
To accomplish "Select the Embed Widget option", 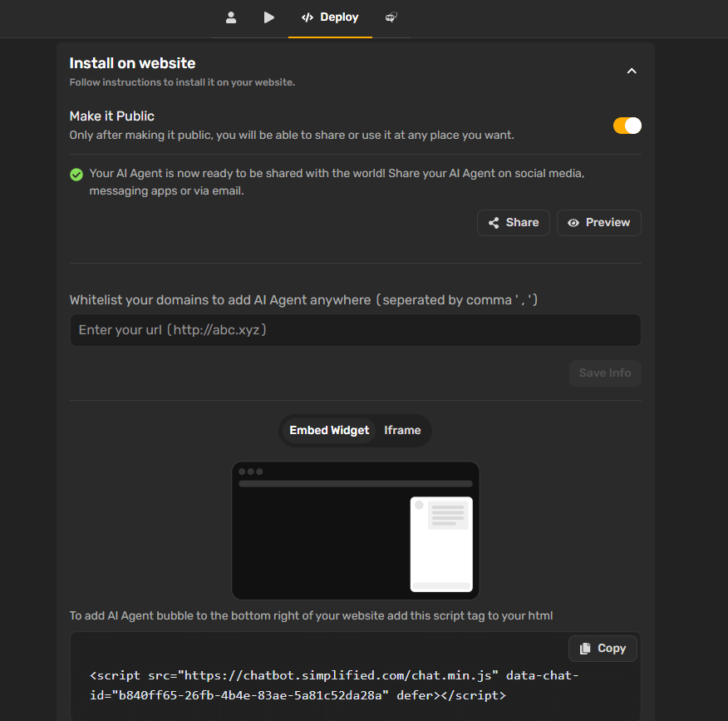I will pos(329,430).
